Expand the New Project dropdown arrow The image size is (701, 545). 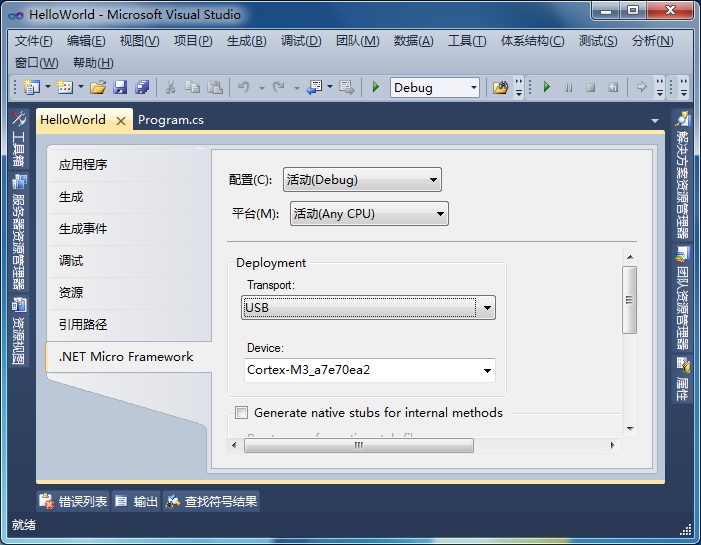48,86
